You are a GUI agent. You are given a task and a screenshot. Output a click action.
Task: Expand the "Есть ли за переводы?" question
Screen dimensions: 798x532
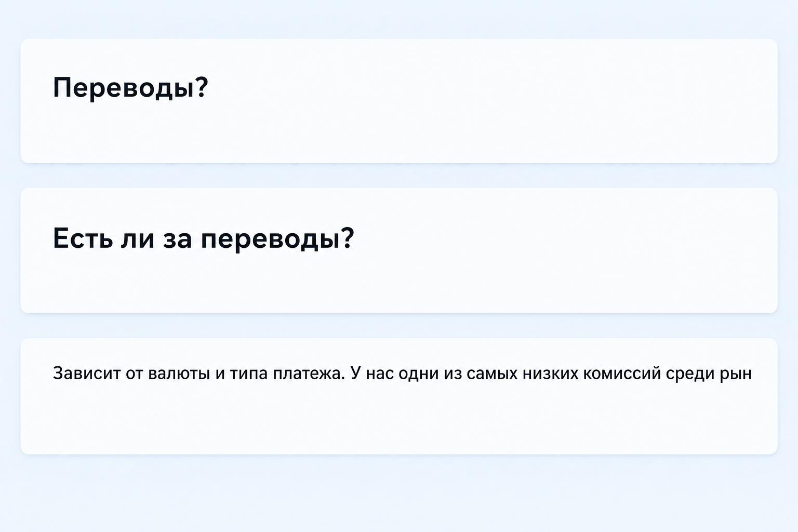[x=399, y=250]
